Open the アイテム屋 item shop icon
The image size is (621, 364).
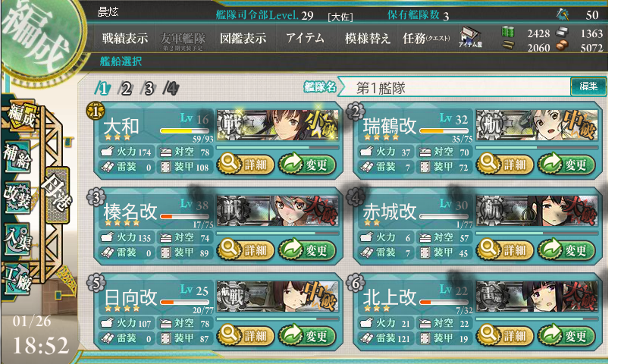470,37
